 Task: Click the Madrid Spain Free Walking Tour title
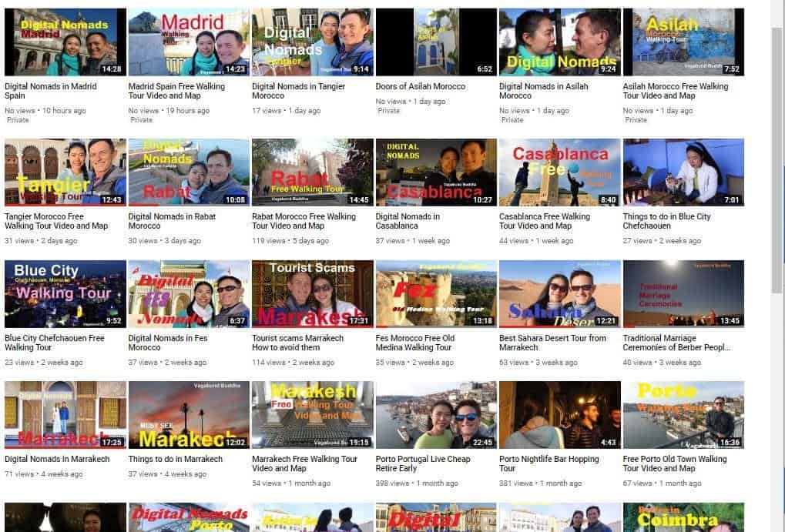click(176, 91)
